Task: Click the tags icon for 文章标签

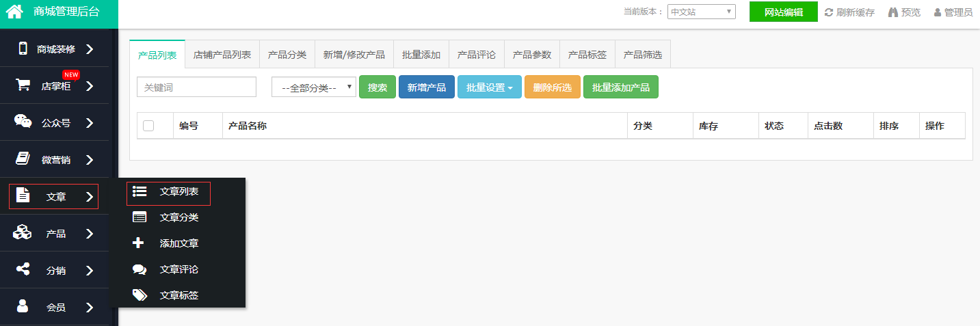Action: (140, 295)
